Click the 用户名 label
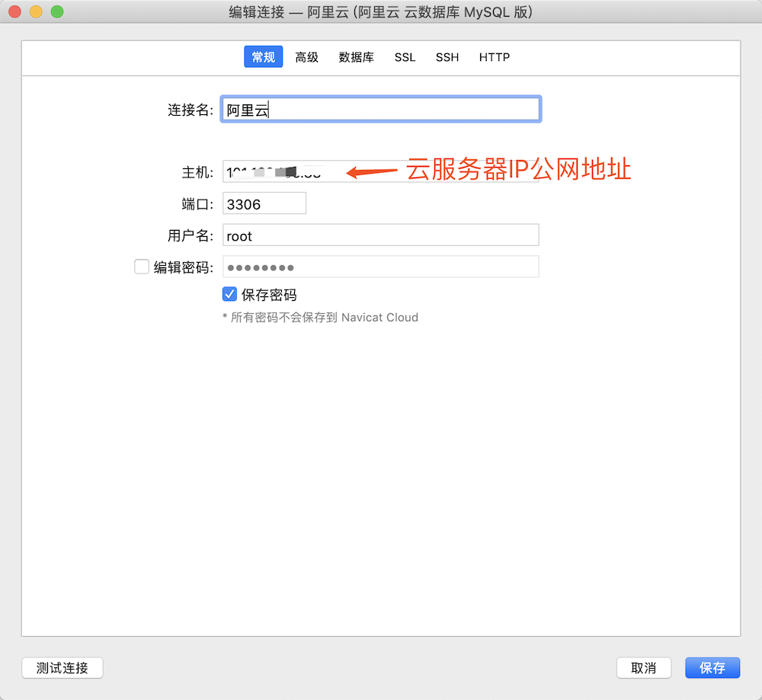762x700 pixels. pos(190,235)
